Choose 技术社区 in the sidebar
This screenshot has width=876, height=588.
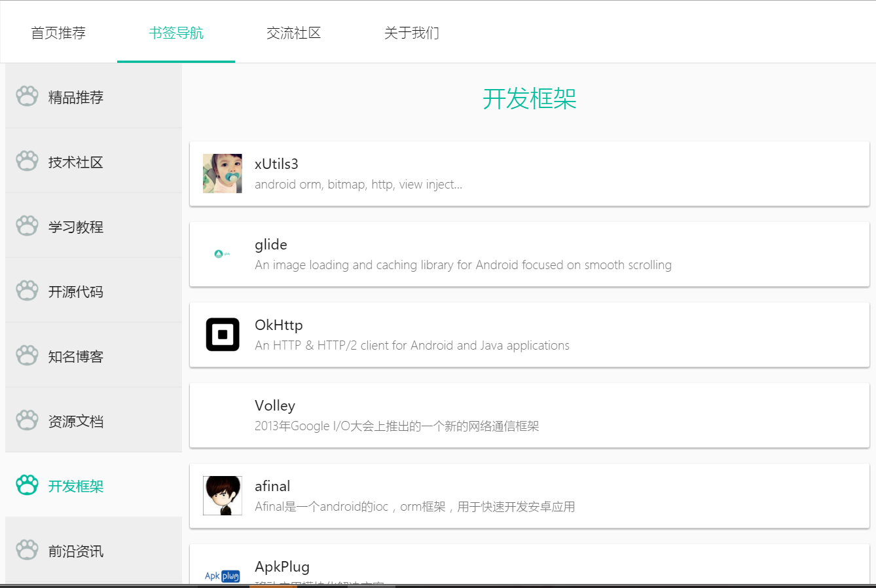[x=94, y=161]
